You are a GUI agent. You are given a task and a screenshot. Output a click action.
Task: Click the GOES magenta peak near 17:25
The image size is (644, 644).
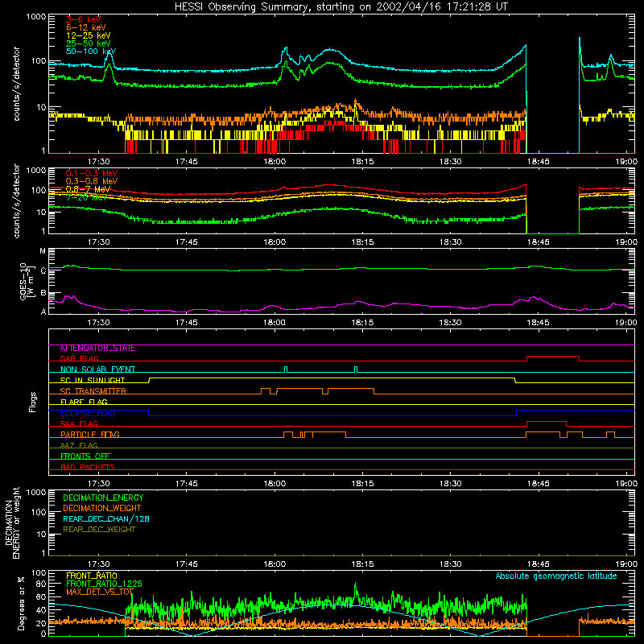point(70,296)
